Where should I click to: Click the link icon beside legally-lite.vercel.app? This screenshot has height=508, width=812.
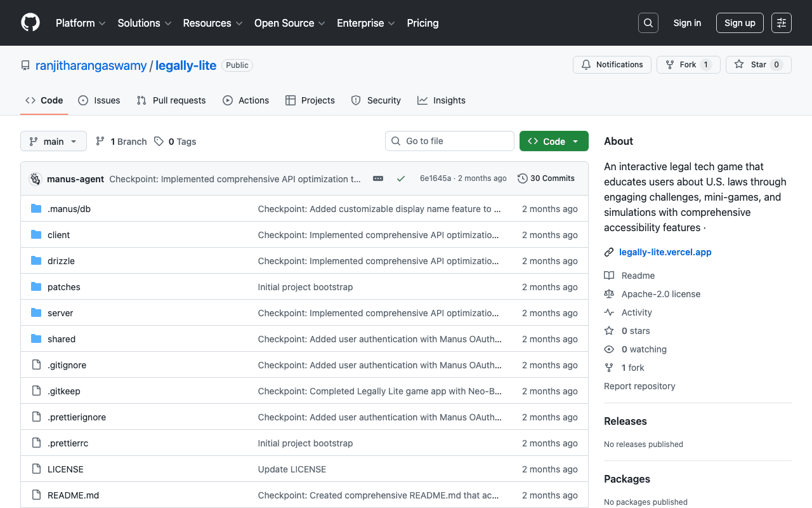click(609, 252)
